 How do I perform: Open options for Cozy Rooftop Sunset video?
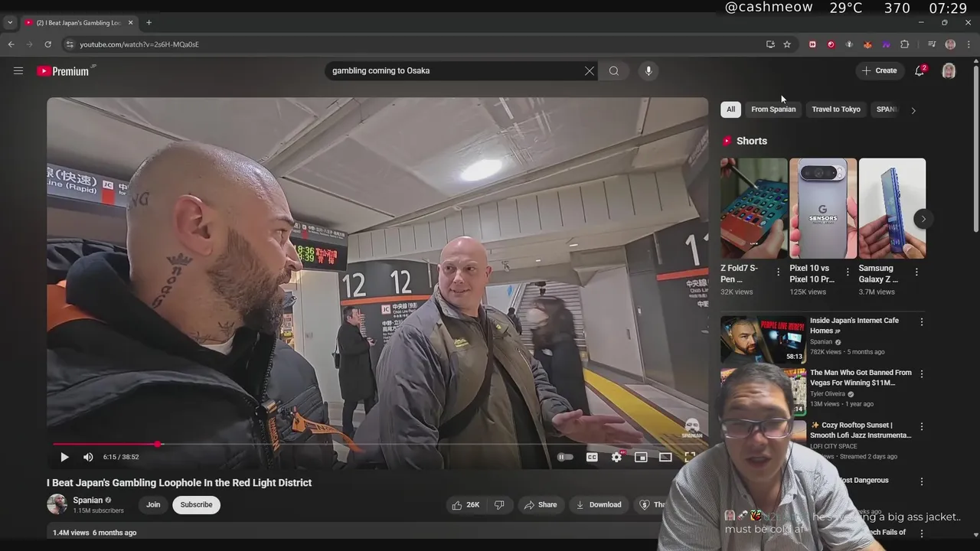(x=922, y=426)
